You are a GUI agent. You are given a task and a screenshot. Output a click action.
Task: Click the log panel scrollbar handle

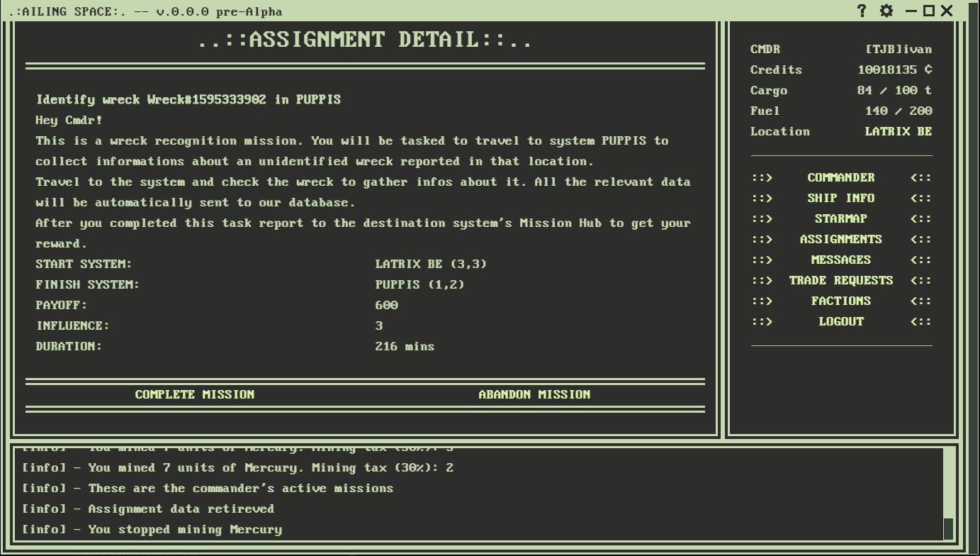(949, 528)
